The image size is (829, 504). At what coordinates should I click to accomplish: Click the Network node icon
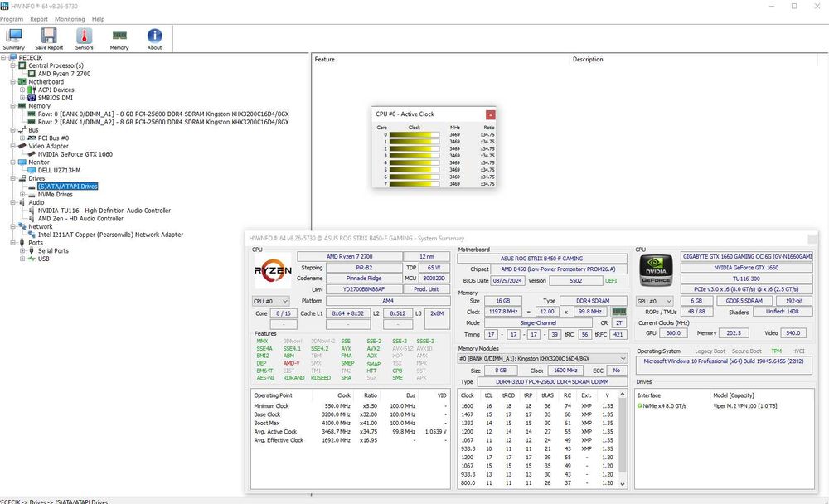(x=22, y=226)
